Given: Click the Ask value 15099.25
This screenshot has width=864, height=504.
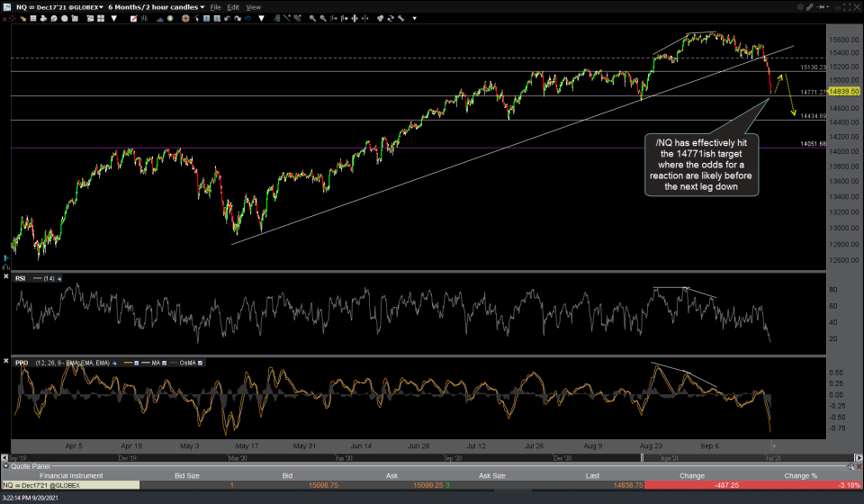Looking at the screenshot, I should coord(427,485).
